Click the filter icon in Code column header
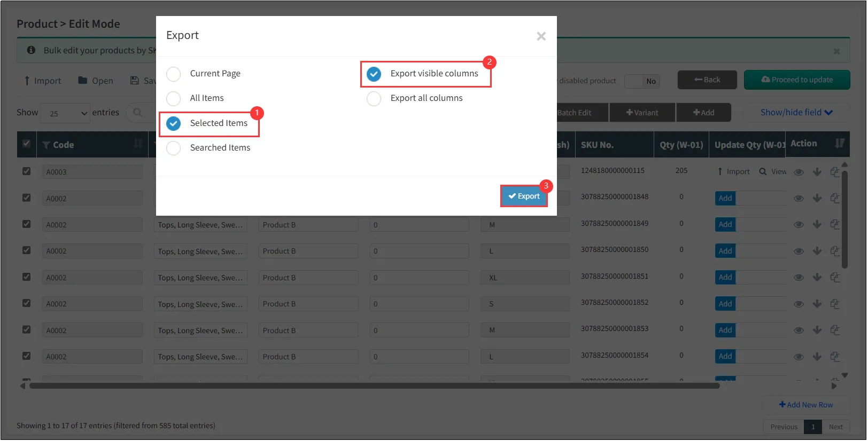 pyautogui.click(x=46, y=145)
